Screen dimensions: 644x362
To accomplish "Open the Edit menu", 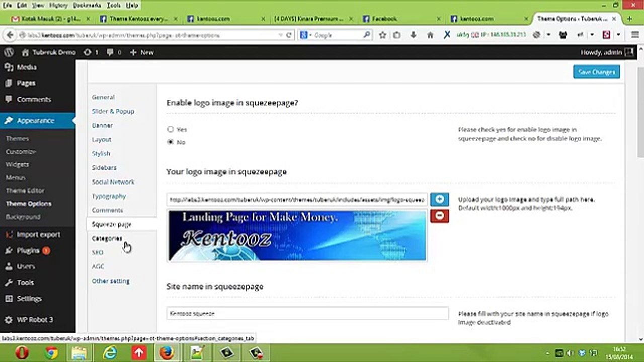I will tap(22, 5).
